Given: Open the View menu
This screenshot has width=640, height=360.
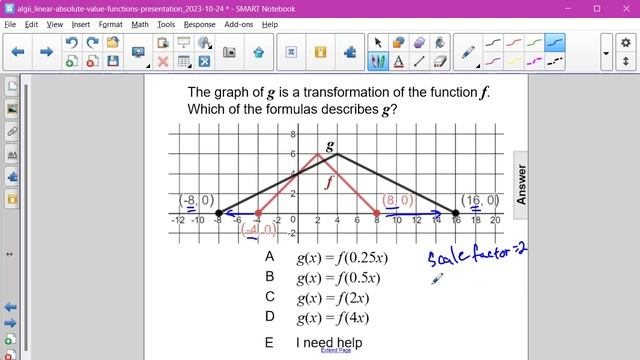Looking at the screenshot, I should pyautogui.click(x=54, y=24).
